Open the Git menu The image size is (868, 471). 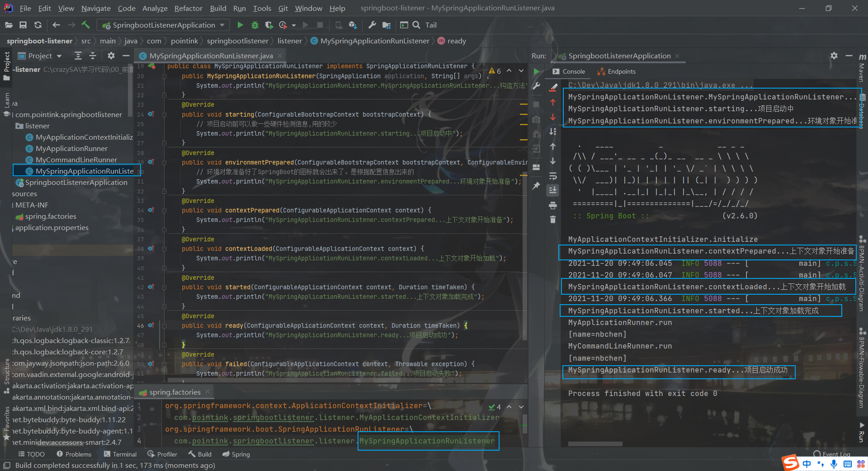click(x=283, y=8)
